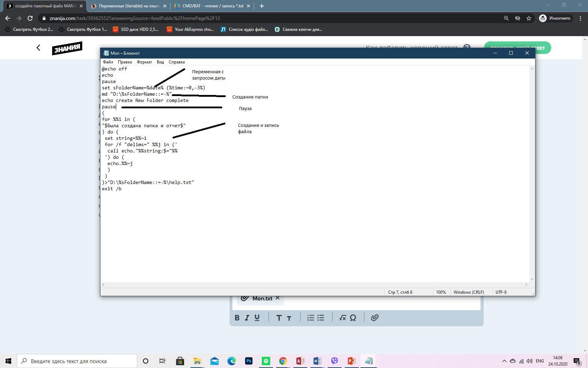Toggle italic formatting in the answer editor
Image resolution: width=588 pixels, height=368 pixels.
coord(247,318)
